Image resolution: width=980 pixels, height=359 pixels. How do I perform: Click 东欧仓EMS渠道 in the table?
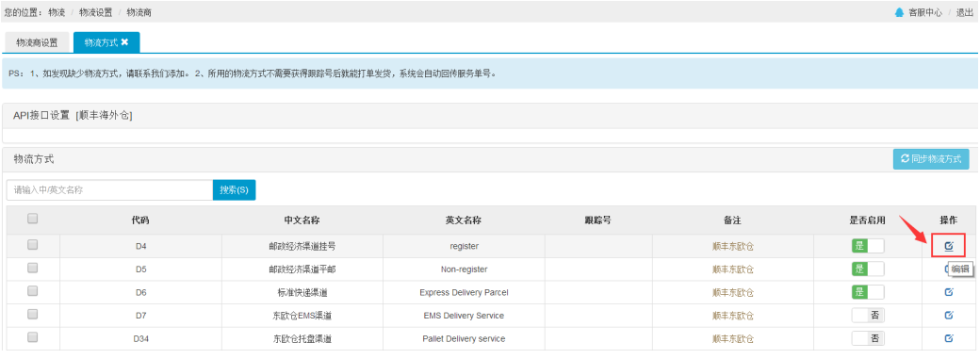point(302,316)
